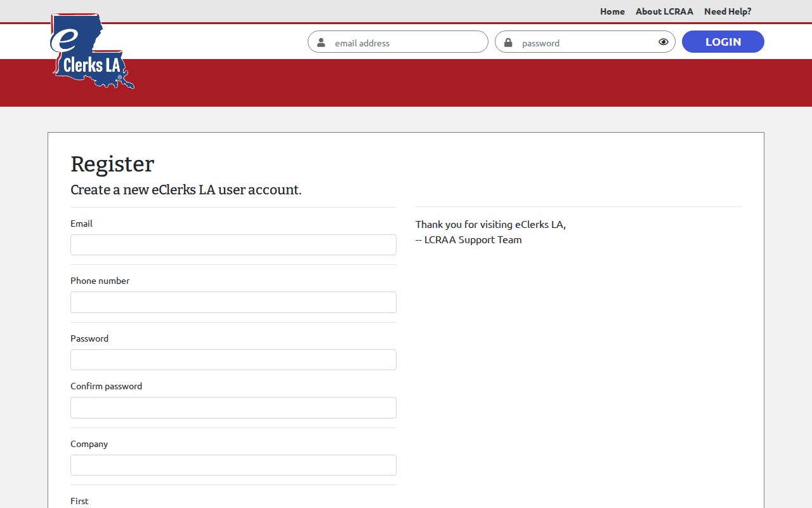
Task: Open the Home menu link
Action: tap(612, 11)
